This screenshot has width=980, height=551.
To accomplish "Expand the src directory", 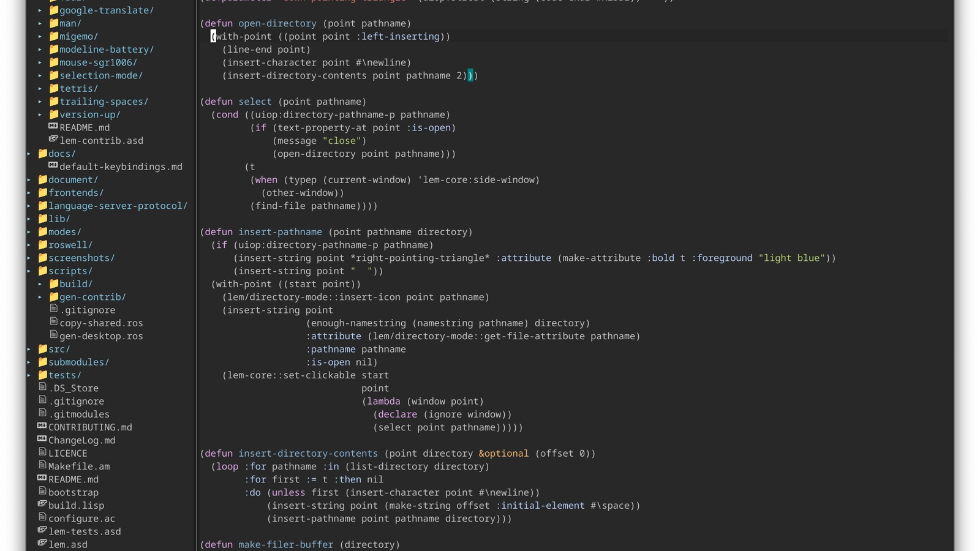I will tap(29, 348).
